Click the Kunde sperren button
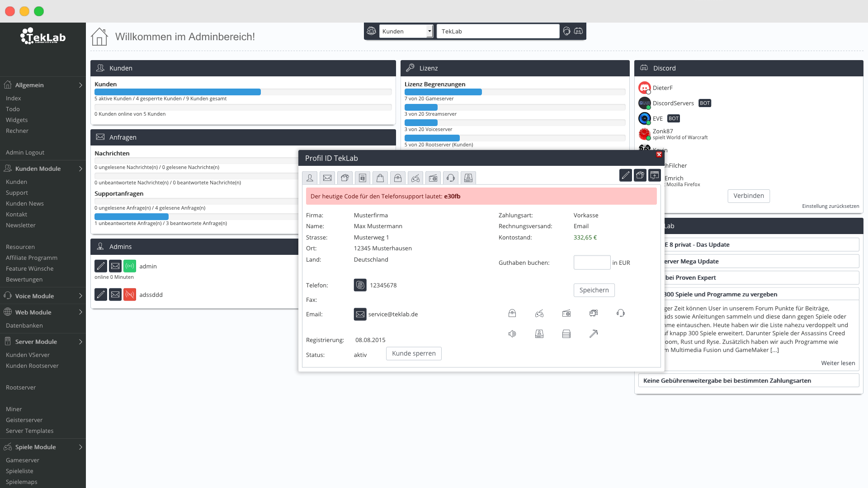The height and width of the screenshot is (488, 868). [x=414, y=353]
